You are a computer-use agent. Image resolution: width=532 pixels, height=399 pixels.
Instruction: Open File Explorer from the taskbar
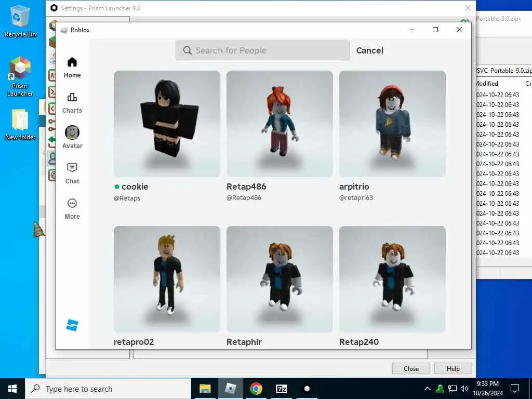(x=205, y=389)
